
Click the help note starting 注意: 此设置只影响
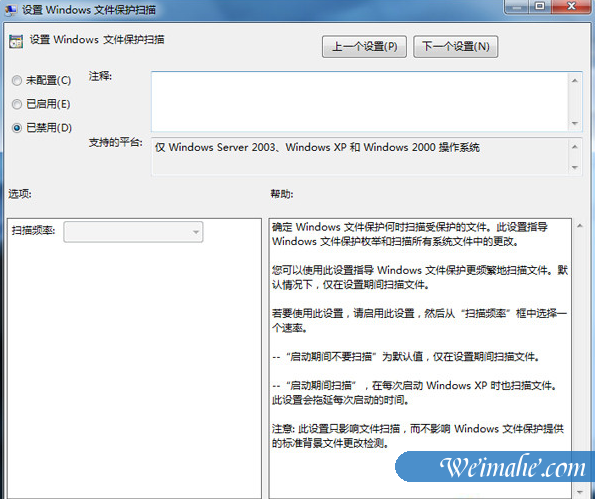tap(418, 436)
